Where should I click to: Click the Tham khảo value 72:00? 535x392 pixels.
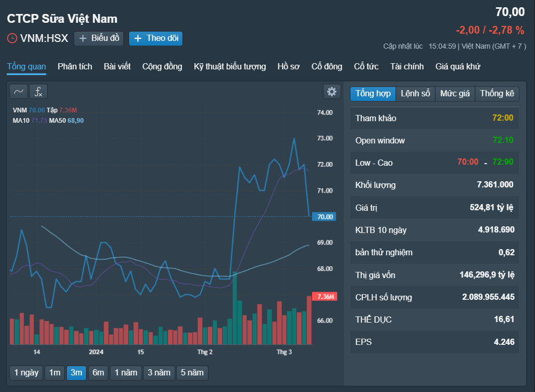tap(502, 118)
